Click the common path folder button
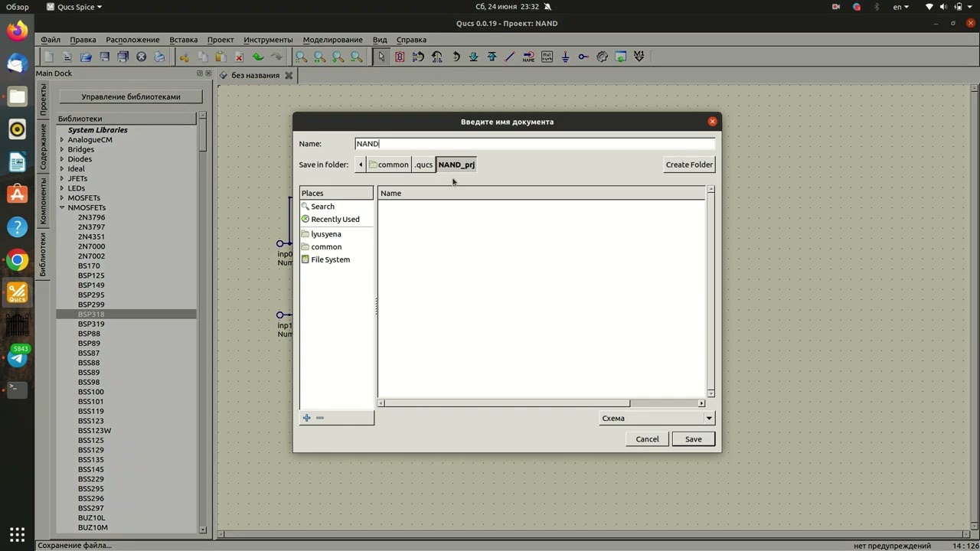The image size is (980, 551). click(388, 165)
